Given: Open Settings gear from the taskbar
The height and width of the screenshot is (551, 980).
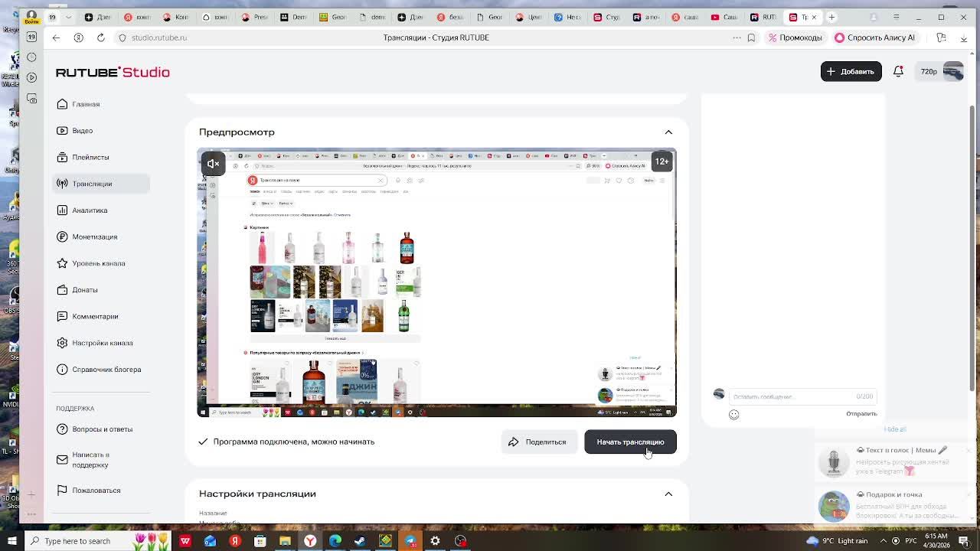Looking at the screenshot, I should tap(435, 541).
